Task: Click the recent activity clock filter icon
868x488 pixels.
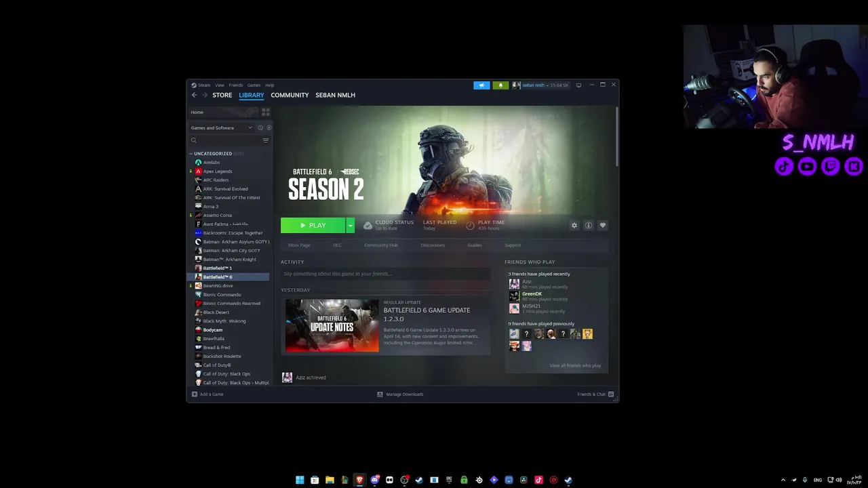Action: 260,127
